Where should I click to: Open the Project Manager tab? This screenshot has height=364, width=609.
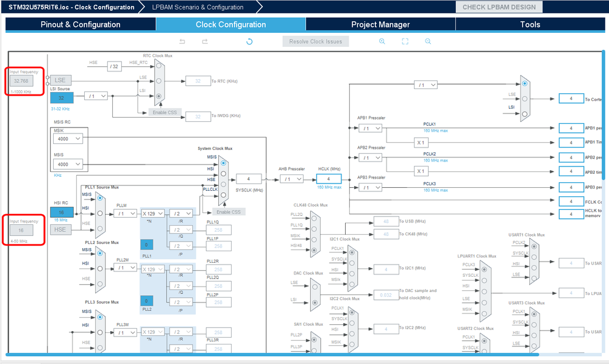point(380,24)
